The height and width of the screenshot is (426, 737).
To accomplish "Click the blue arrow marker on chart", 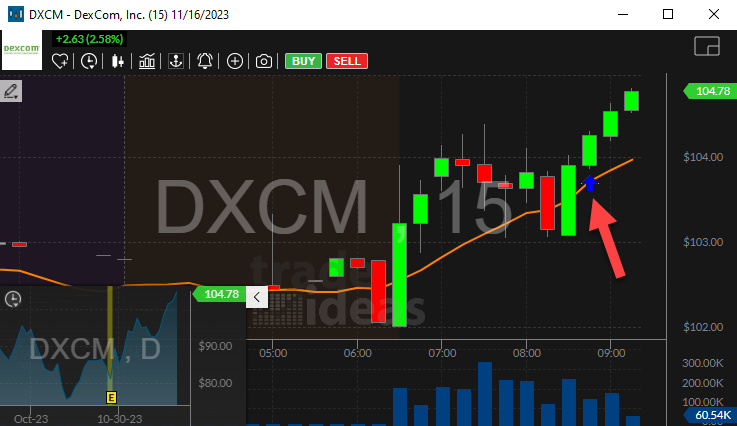I will [x=591, y=184].
